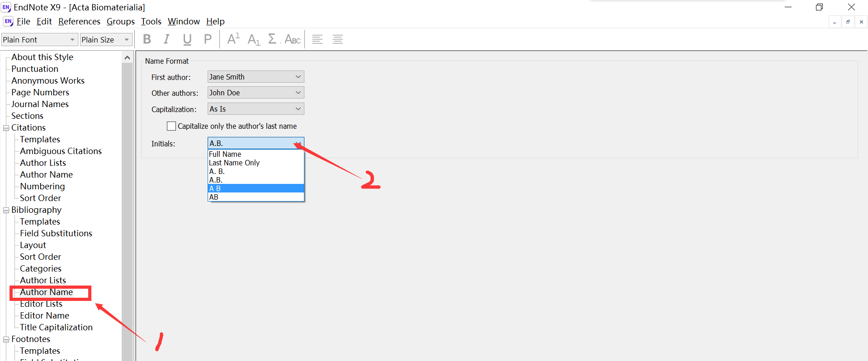Image resolution: width=868 pixels, height=361 pixels.
Task: Select Editor Lists item
Action: (x=41, y=304)
